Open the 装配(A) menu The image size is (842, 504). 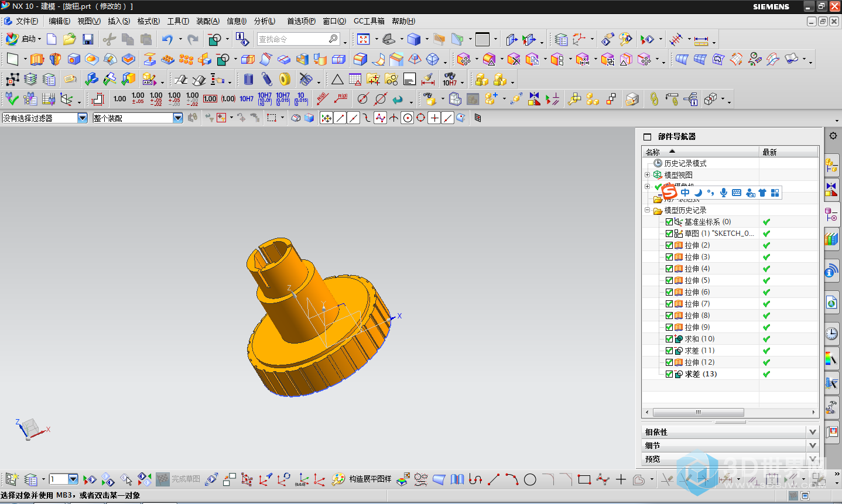point(208,21)
